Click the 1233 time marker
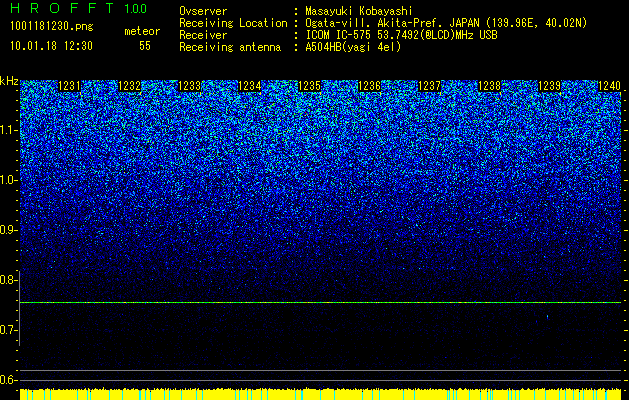Viewport: 629px width, 400px height. [x=189, y=86]
